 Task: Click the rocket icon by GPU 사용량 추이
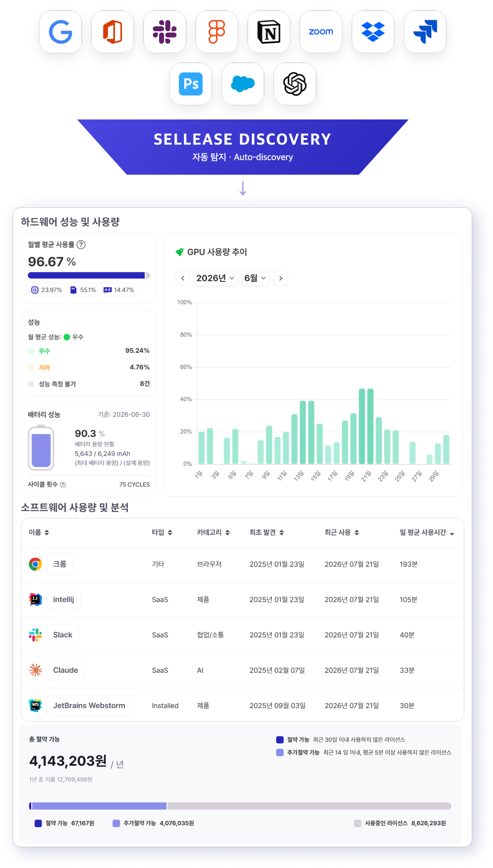(179, 252)
